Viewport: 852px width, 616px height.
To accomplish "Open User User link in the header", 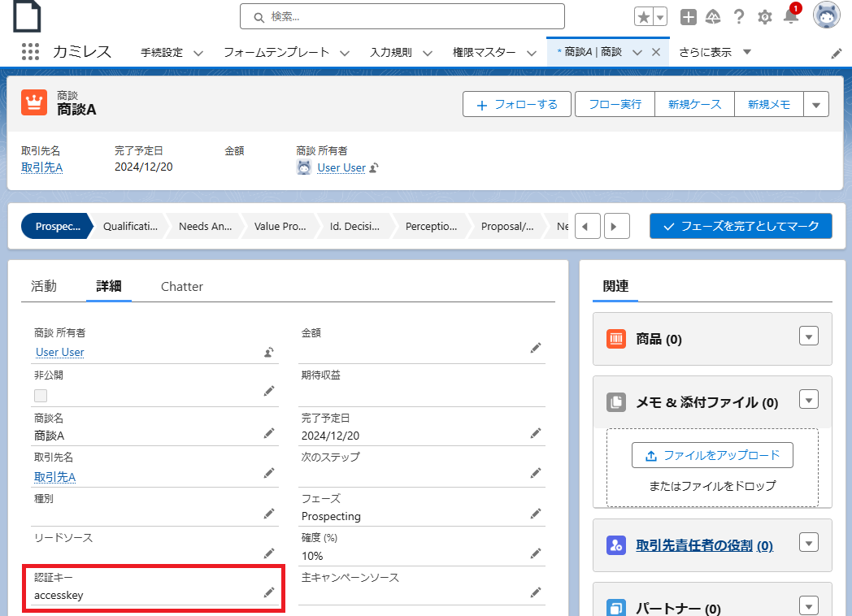I will click(x=341, y=168).
